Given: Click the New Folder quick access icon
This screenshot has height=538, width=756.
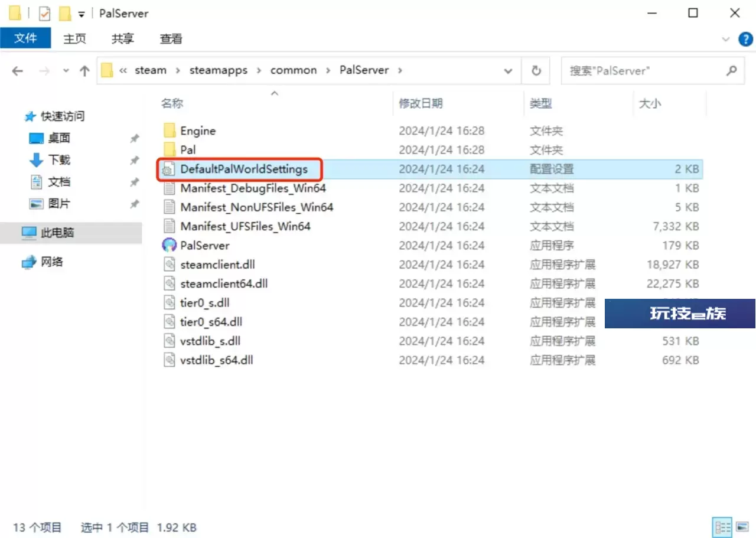Looking at the screenshot, I should (65, 13).
